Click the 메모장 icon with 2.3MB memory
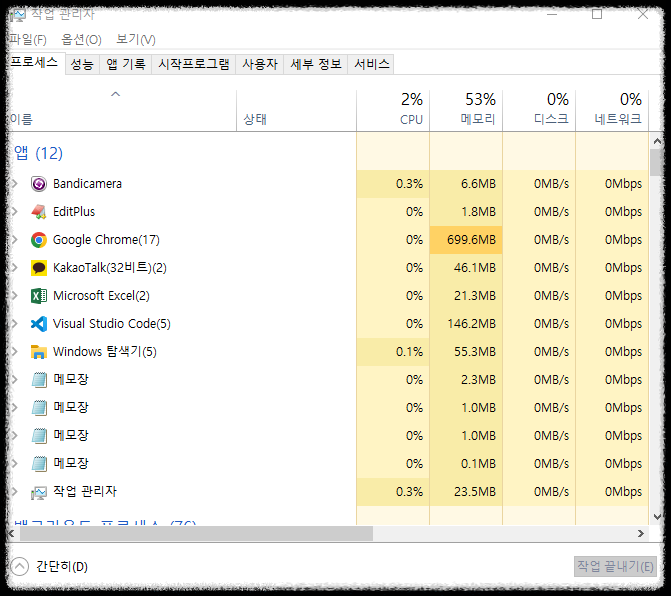 tap(39, 380)
